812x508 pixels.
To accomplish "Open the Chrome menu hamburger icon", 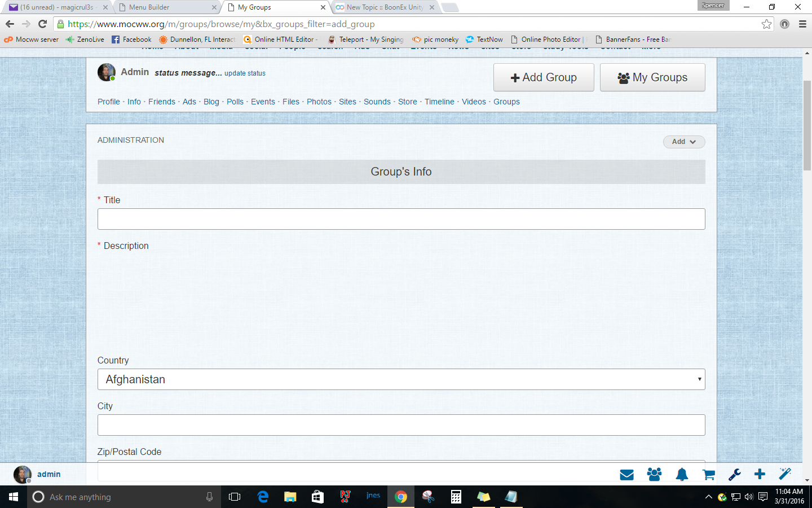I will pyautogui.click(x=802, y=24).
